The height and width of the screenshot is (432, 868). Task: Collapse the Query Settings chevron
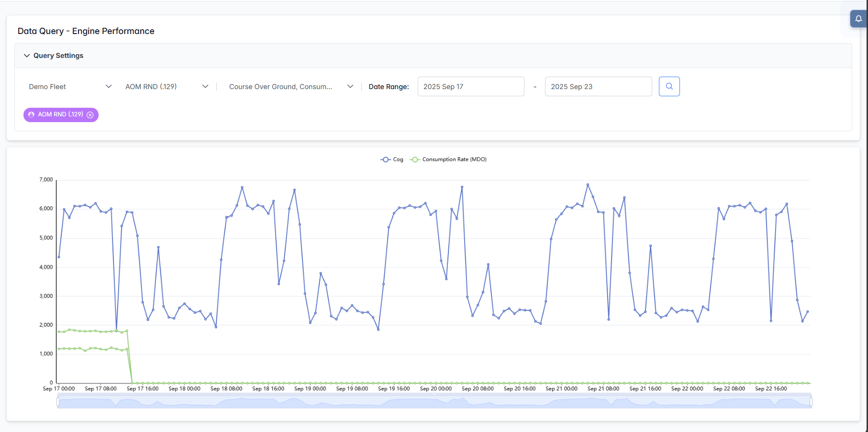click(x=27, y=56)
